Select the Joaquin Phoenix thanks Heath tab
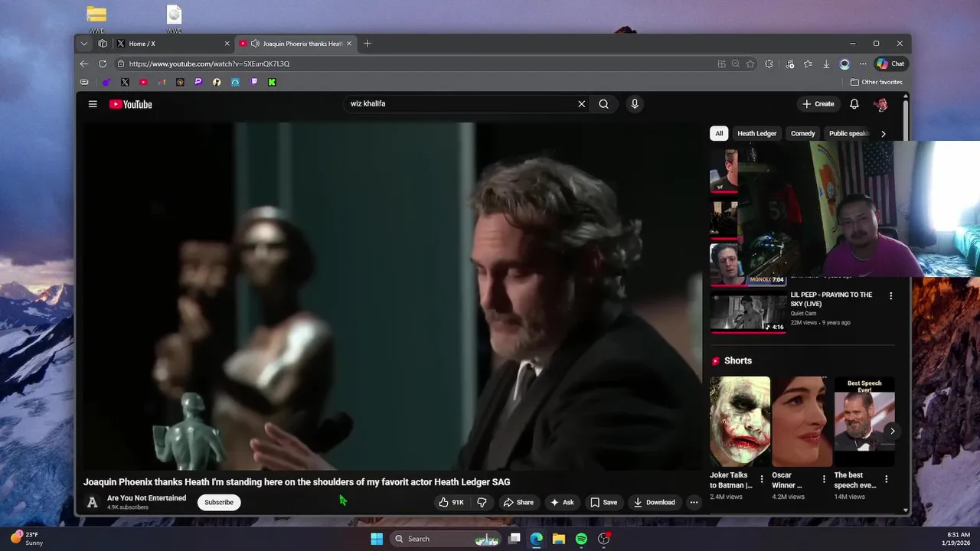This screenshot has height=551, width=980. click(x=295, y=44)
